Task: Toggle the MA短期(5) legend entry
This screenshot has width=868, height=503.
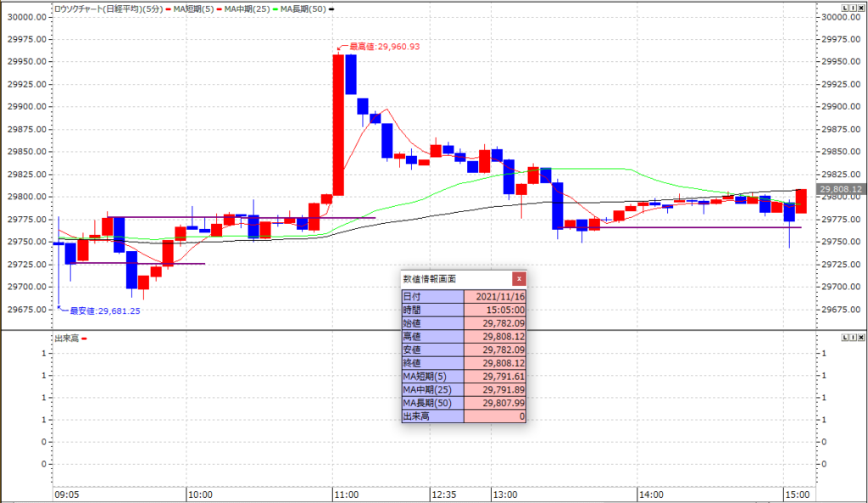Action: click(191, 8)
